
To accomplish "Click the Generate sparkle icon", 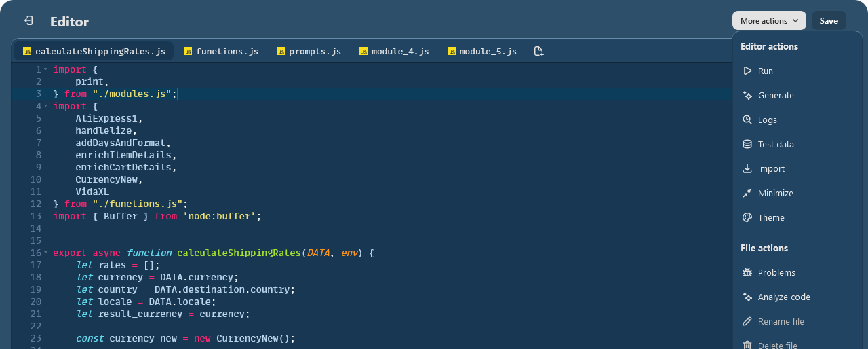I will pos(747,96).
